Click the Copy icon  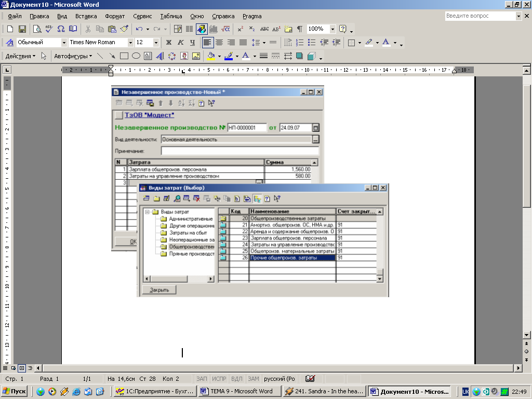pyautogui.click(x=100, y=29)
